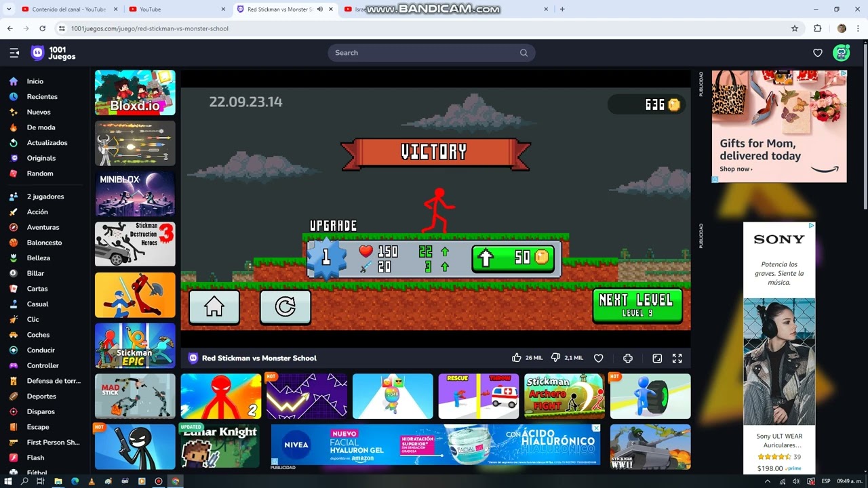Click the taskbar clock showing 09:49 a. m.
868x488 pixels.
(848, 481)
